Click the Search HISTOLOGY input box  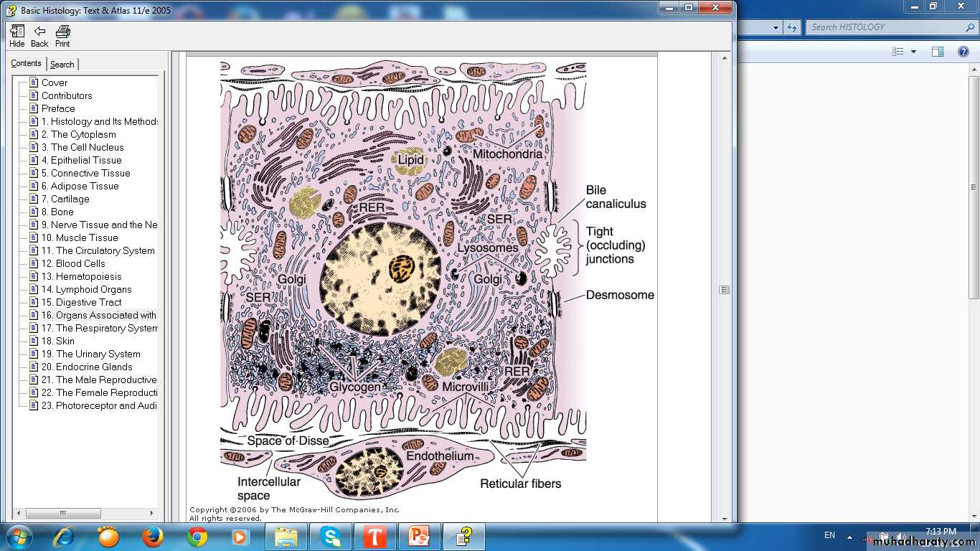[886, 27]
